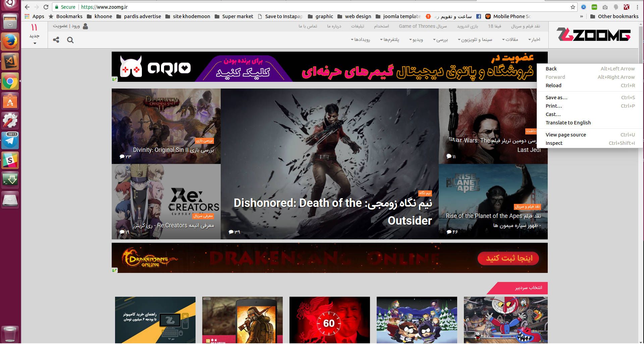Click the Drakensang Online banner ad
This screenshot has width=644, height=344.
[330, 258]
